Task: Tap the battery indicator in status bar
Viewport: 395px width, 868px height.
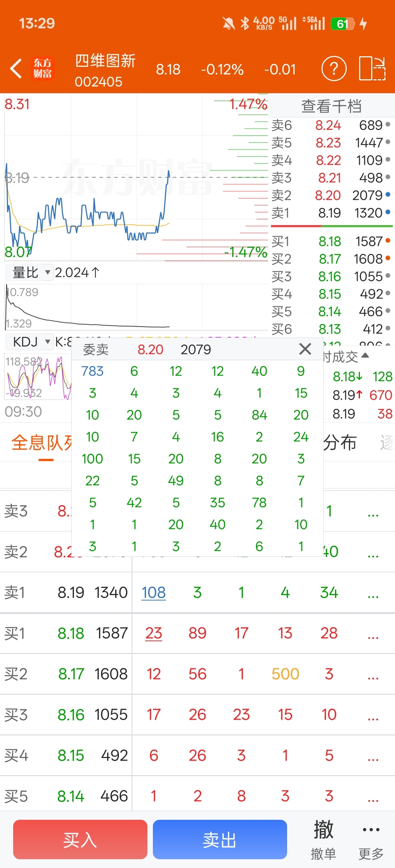Action: (x=343, y=24)
